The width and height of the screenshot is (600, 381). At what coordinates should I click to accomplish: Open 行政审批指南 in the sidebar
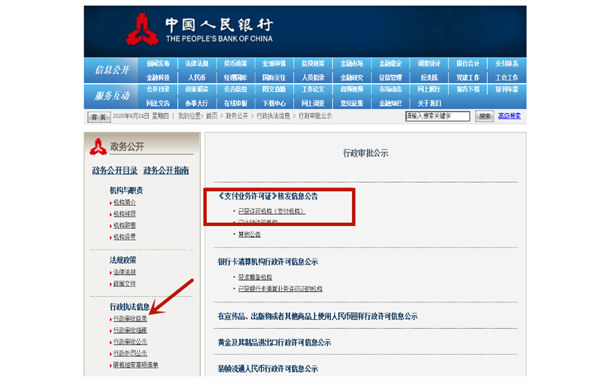[x=130, y=330]
